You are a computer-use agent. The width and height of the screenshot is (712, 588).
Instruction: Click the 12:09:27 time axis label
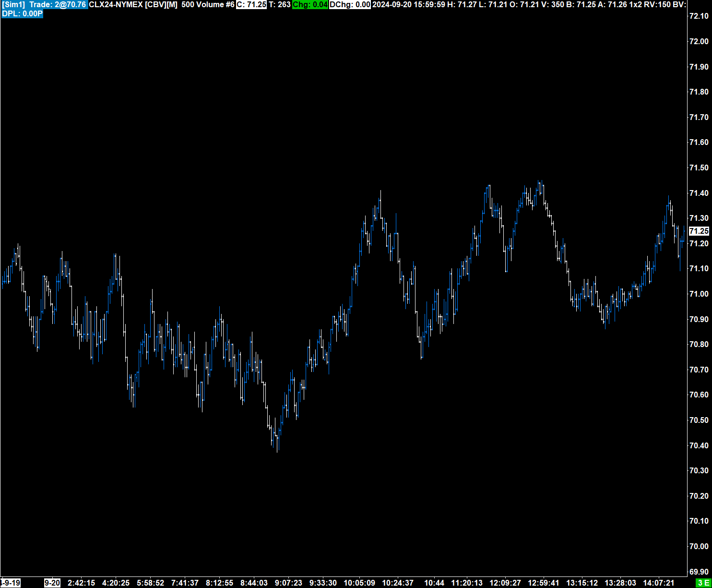(505, 583)
